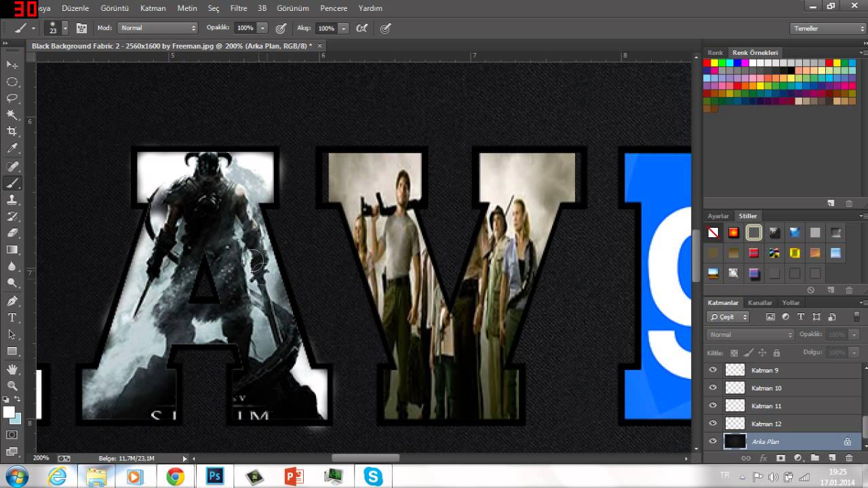Add a layer mask from Layers panel footer
The image size is (868, 488).
pos(781,458)
